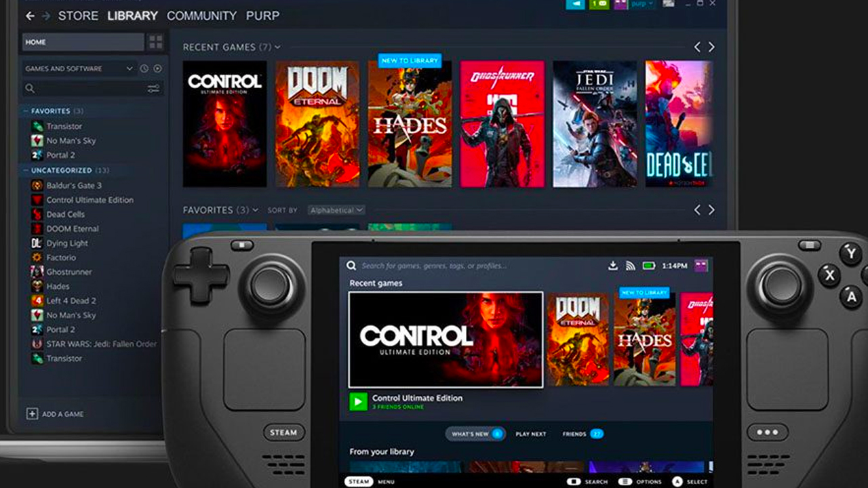The height and width of the screenshot is (488, 868).
Task: Click the back arrow navigation icon
Action: point(30,16)
